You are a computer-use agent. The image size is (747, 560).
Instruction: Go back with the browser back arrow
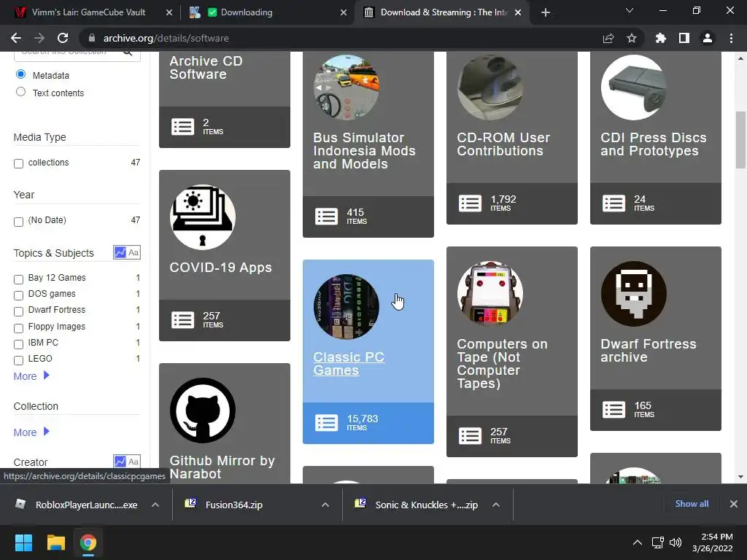tap(16, 38)
